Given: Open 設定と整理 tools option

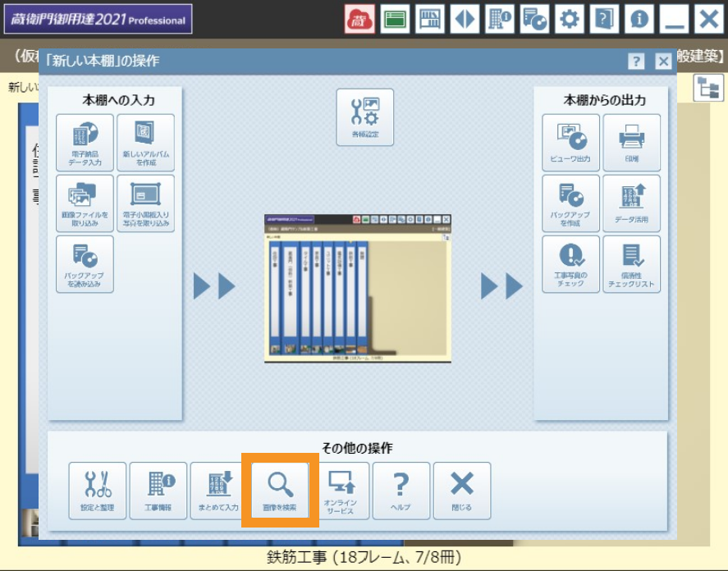Looking at the screenshot, I should (x=98, y=491).
